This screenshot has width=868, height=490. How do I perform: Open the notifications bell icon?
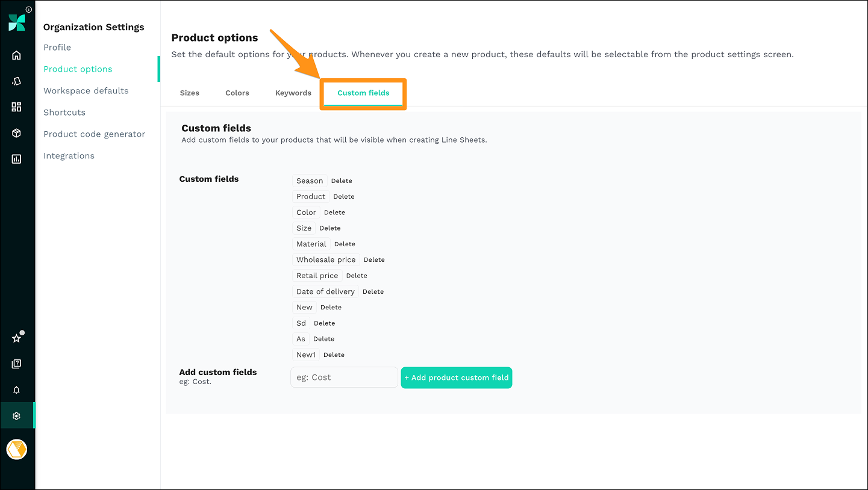17,390
